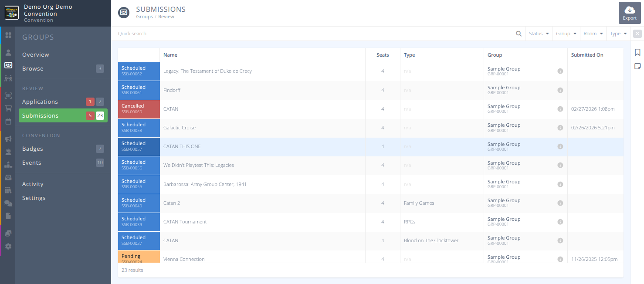Viewport: 644px width, 284px height.
Task: Click the red 5 badge on Submissions
Action: (90, 115)
